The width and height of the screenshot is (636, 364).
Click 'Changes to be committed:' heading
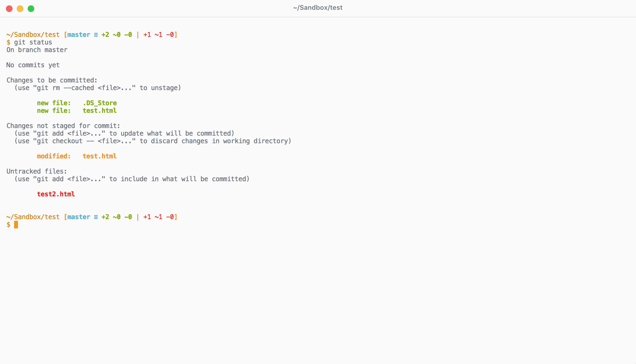(52, 80)
